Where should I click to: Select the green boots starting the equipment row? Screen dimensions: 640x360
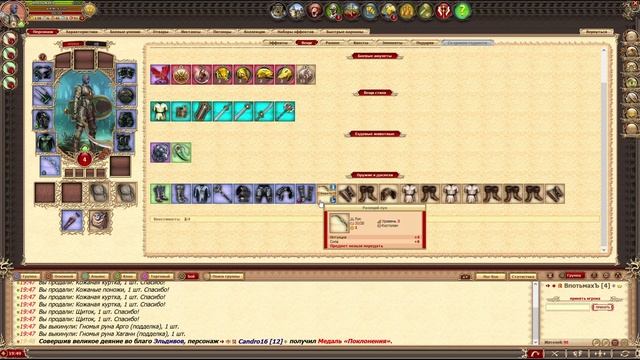(x=160, y=193)
